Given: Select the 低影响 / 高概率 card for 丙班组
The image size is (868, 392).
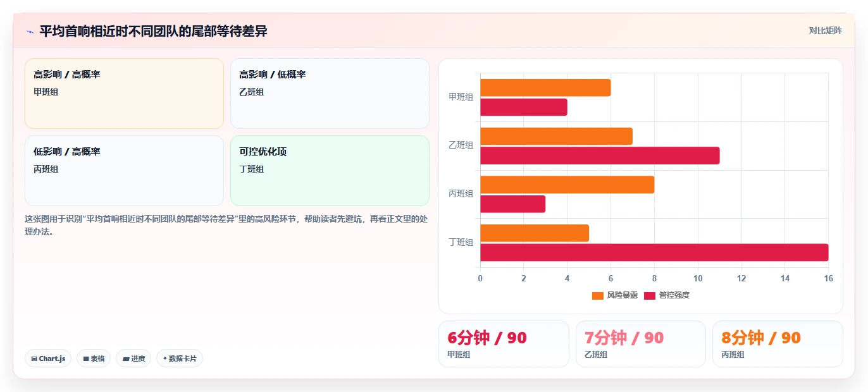Looking at the screenshot, I should [x=124, y=171].
